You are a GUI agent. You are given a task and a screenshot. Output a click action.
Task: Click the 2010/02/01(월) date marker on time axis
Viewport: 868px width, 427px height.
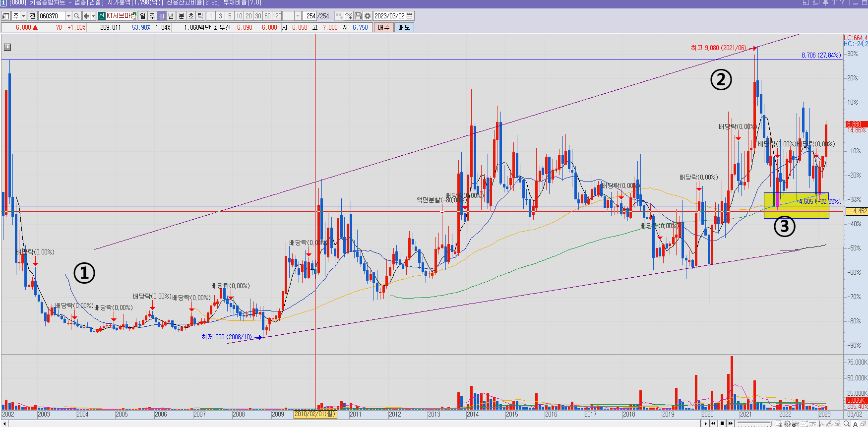pyautogui.click(x=315, y=414)
